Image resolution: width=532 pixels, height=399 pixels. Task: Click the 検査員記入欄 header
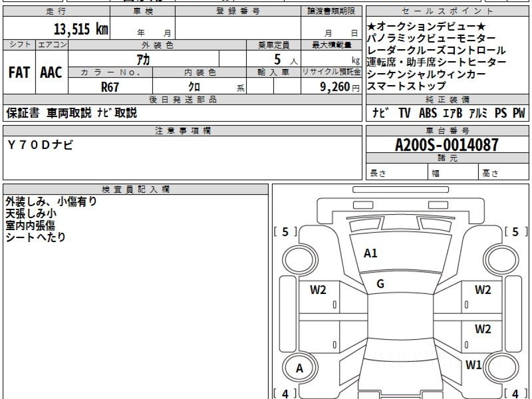pos(136,189)
